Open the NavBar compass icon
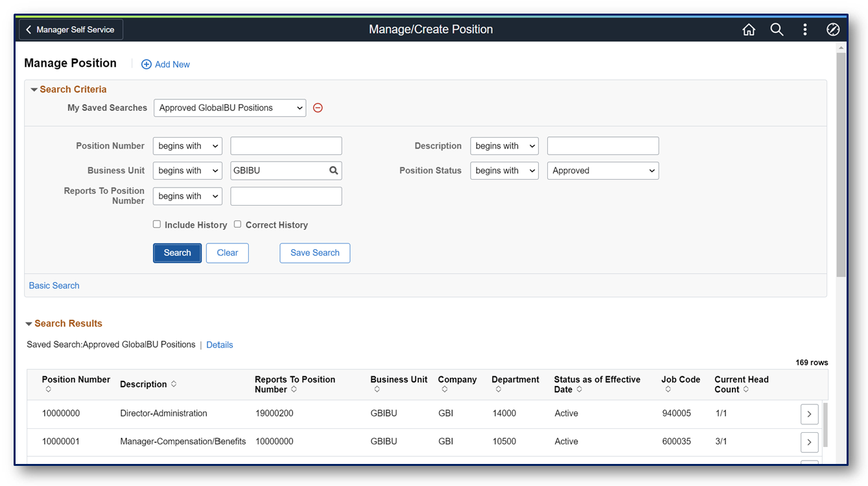The image size is (868, 486). 833,29
